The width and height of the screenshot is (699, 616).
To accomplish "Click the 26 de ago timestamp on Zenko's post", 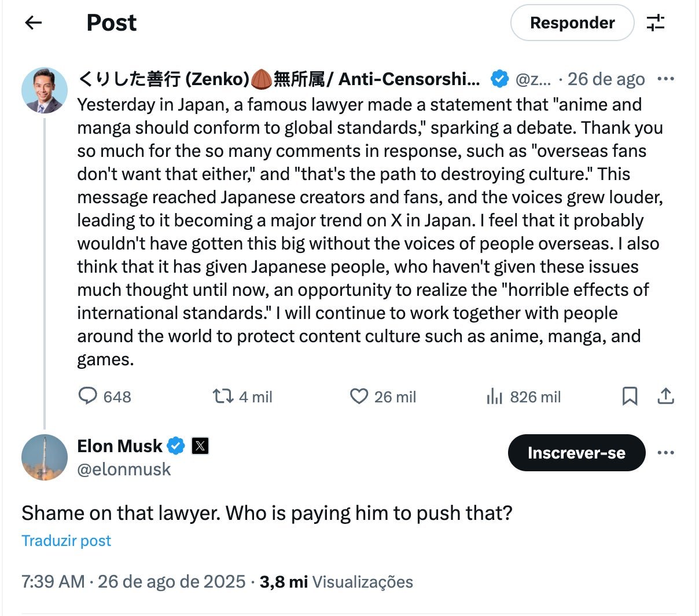I will click(606, 79).
